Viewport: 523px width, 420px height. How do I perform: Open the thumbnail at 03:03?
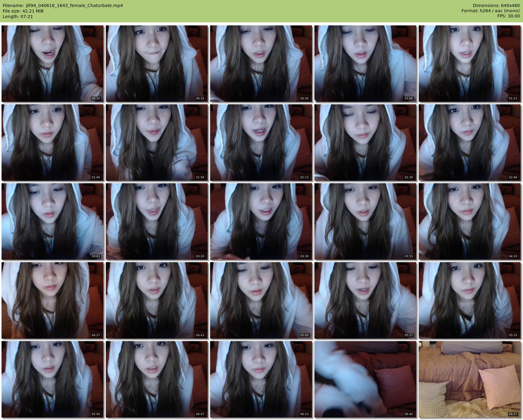52,221
